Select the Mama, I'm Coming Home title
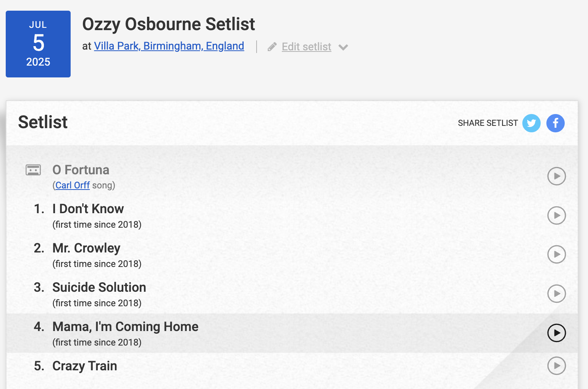This screenshot has width=588, height=389. pyautogui.click(x=126, y=326)
